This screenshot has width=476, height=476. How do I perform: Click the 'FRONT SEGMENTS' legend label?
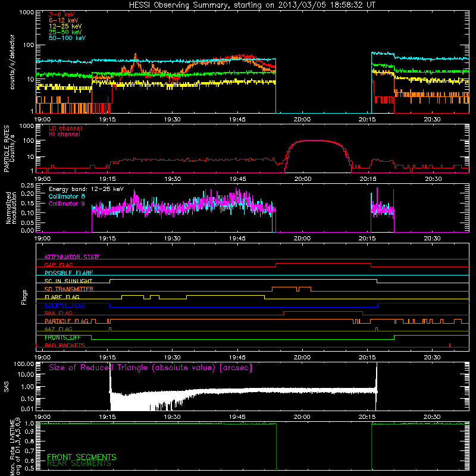tap(82, 457)
